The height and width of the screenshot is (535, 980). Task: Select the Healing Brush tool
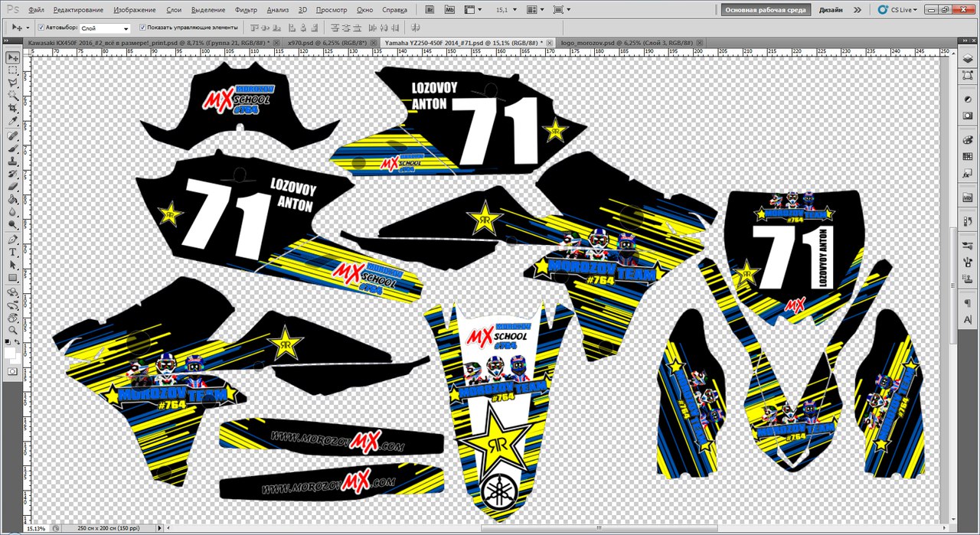coord(13,136)
